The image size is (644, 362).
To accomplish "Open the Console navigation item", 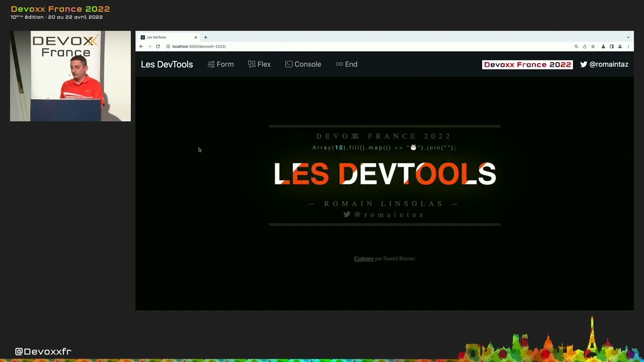I will tap(303, 64).
